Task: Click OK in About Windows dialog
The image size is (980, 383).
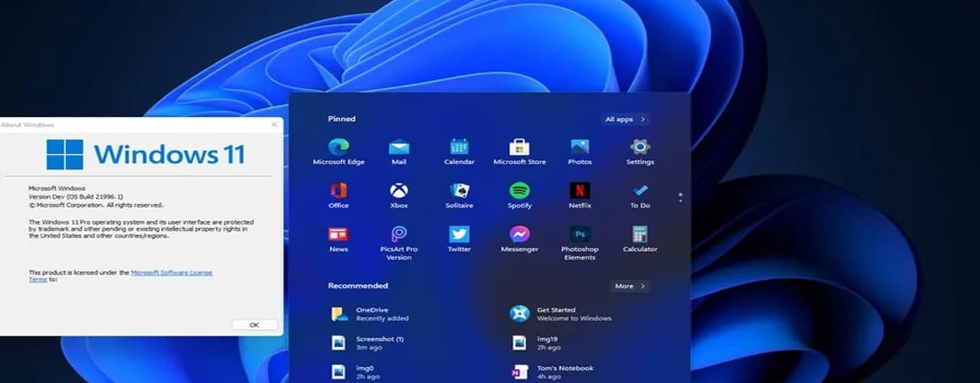Action: point(254,325)
